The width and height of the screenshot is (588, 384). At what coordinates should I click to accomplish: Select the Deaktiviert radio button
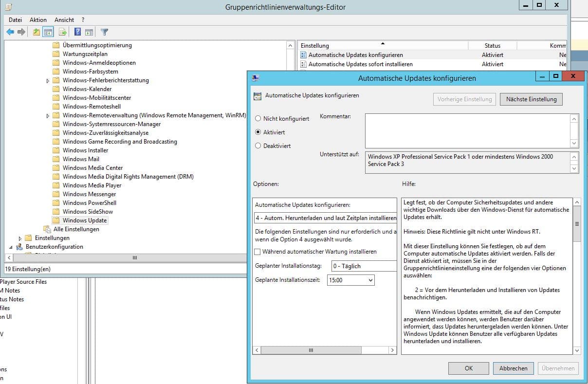pos(258,146)
